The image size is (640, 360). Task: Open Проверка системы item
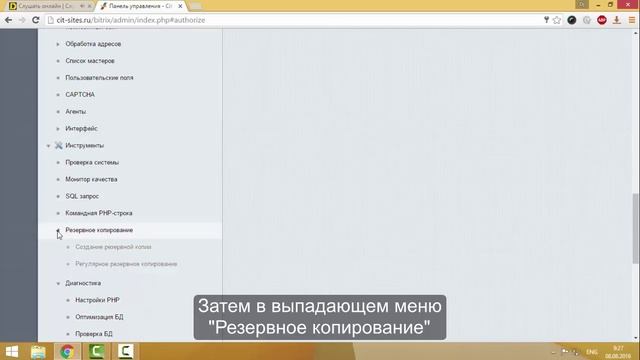pos(92,162)
